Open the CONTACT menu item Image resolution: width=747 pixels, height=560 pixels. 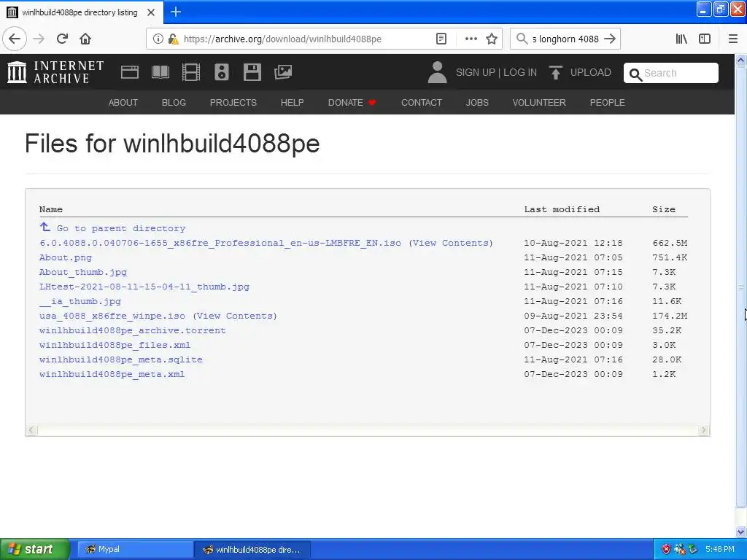tap(422, 102)
